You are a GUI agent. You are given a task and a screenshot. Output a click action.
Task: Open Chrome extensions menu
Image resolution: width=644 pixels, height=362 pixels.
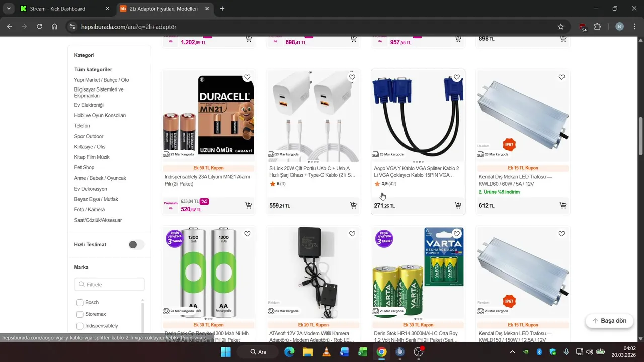pyautogui.click(x=598, y=27)
